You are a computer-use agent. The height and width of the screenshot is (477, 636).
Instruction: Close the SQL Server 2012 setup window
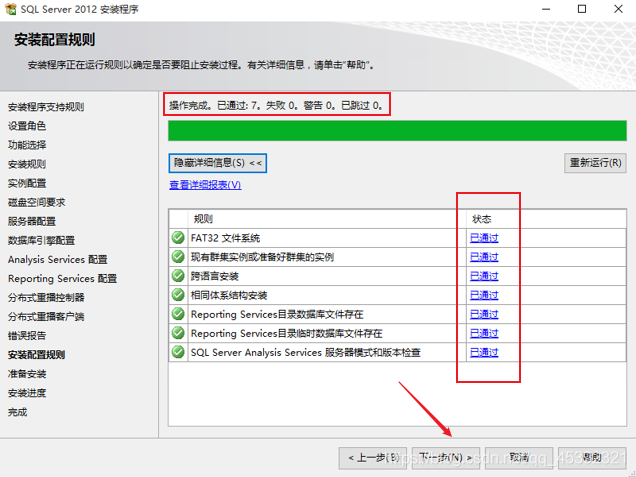click(618, 9)
